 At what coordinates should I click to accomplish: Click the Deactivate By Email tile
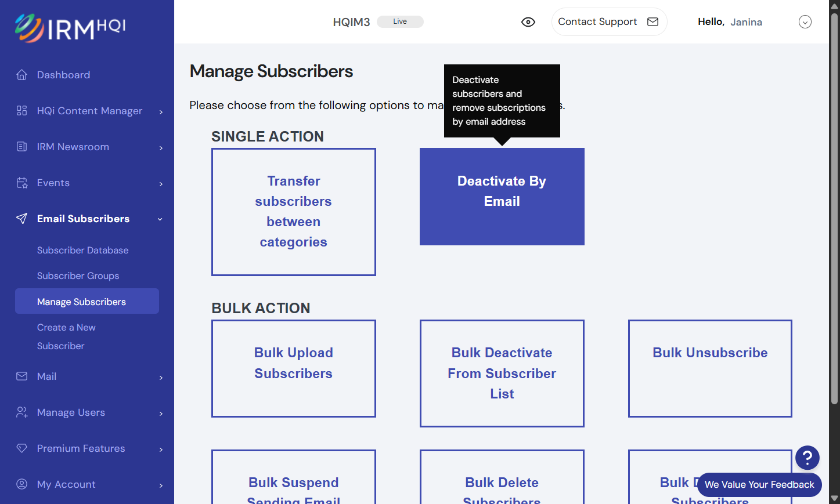(502, 197)
